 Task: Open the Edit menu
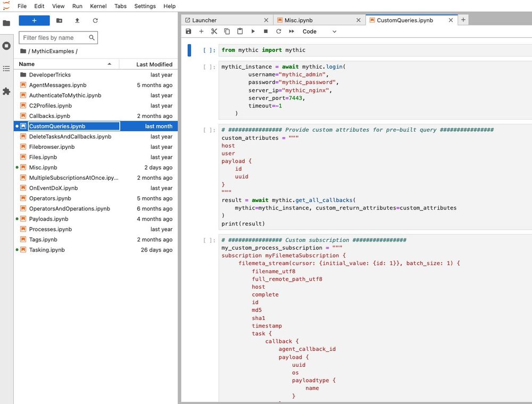[x=39, y=6]
